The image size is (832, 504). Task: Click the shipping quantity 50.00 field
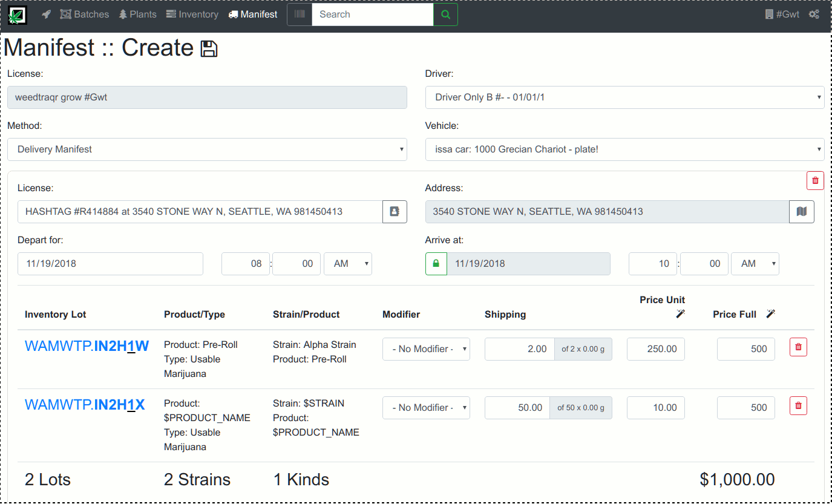click(x=517, y=408)
